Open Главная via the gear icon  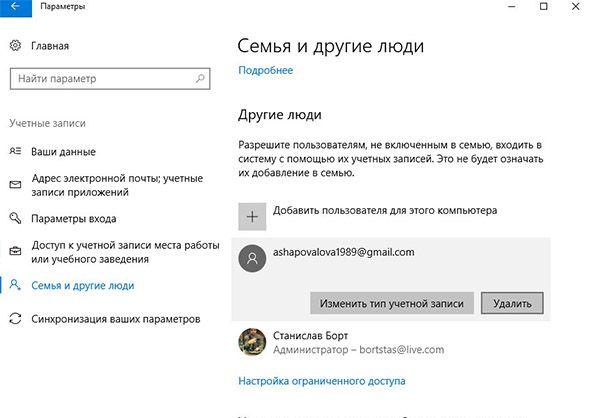15,46
